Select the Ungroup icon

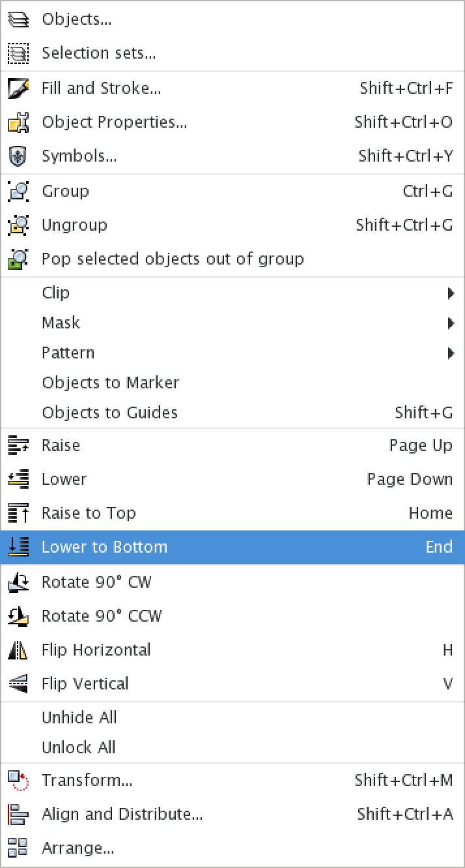coord(18,225)
